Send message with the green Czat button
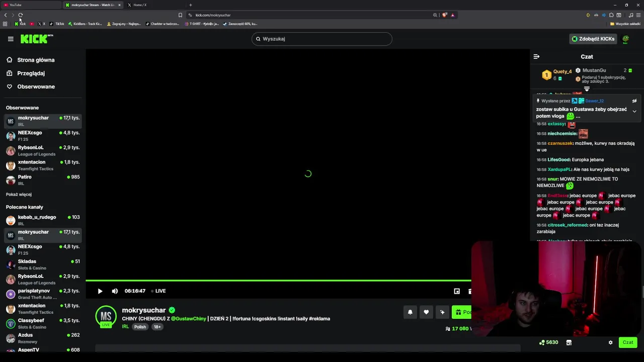Screen dimensions: 644x362 pos(628,342)
